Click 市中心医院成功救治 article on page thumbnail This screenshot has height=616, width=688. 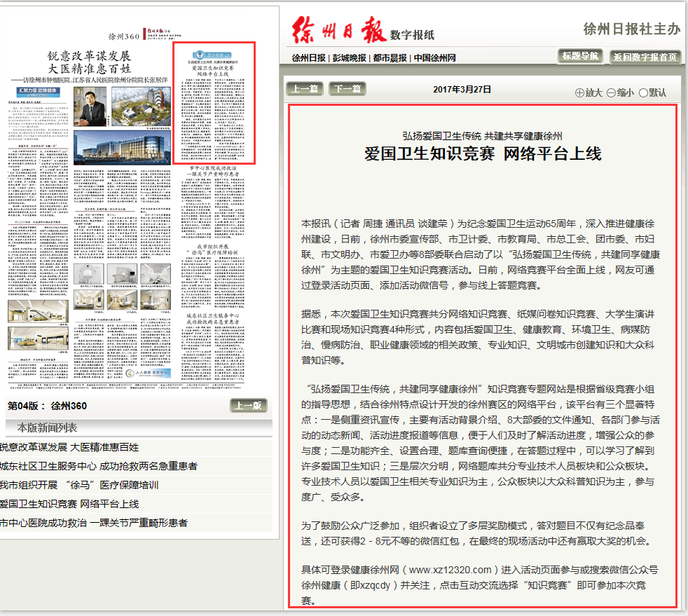213,201
